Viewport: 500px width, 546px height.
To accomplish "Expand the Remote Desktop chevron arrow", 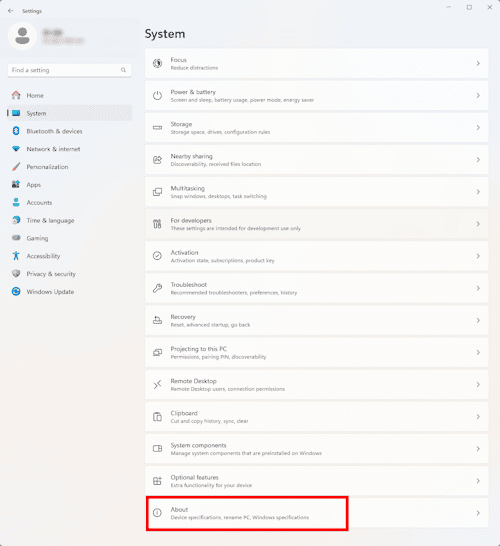I will [x=478, y=385].
